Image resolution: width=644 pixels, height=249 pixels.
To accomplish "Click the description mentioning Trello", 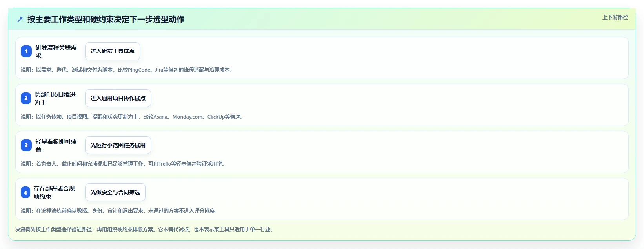I will coord(124,164).
